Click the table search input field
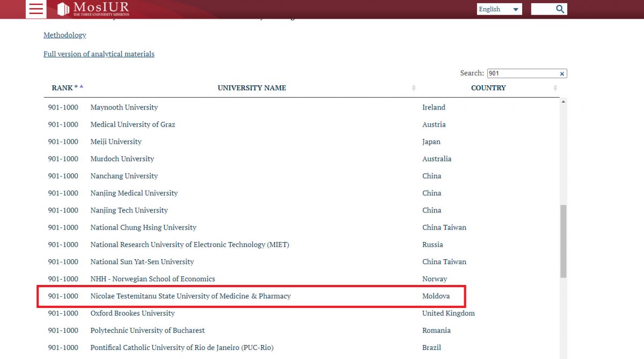Screen dimensions: 644x359 pyautogui.click(x=522, y=74)
